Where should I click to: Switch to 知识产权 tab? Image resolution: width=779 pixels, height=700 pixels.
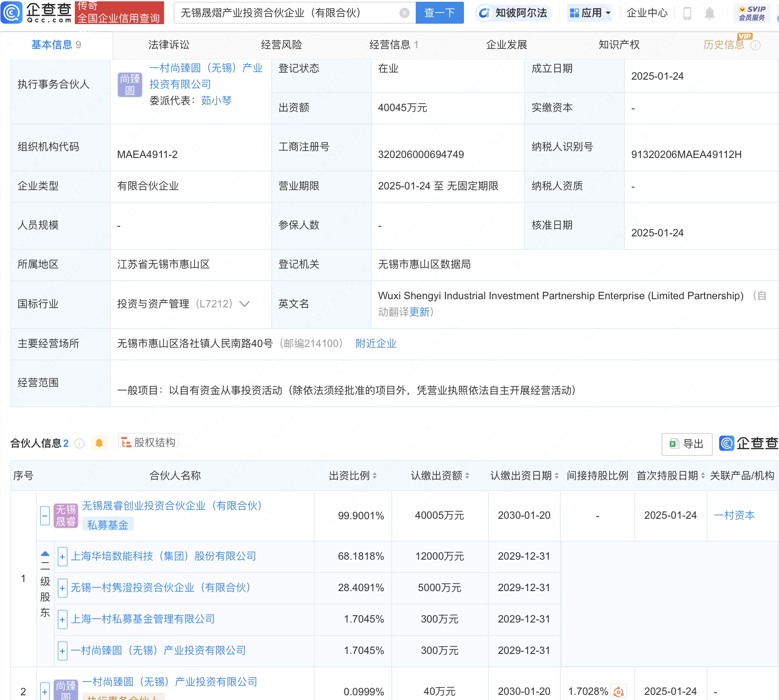619,45
